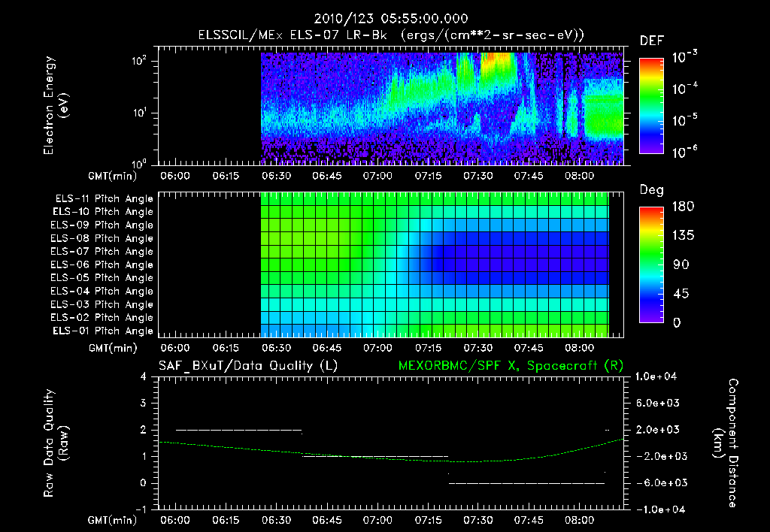Click the 'Component Distance (km)' axis label
The width and height of the screenshot is (770, 532).
point(726,443)
